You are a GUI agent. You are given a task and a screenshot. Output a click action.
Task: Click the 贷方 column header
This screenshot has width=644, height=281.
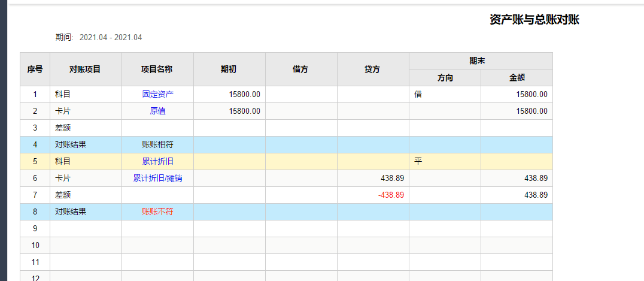pos(373,69)
